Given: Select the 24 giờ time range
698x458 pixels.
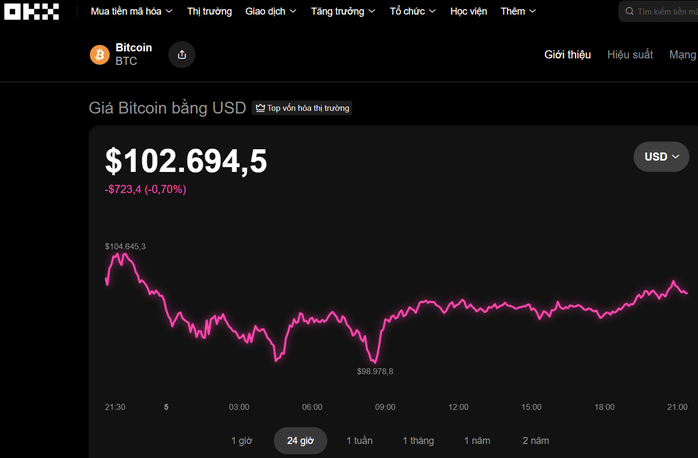Looking at the screenshot, I should click(x=300, y=440).
